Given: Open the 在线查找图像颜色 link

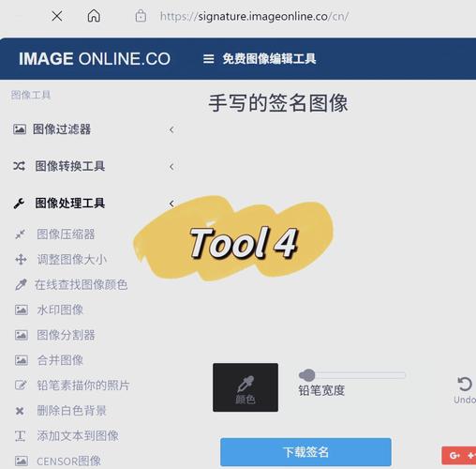Looking at the screenshot, I should click(81, 284).
